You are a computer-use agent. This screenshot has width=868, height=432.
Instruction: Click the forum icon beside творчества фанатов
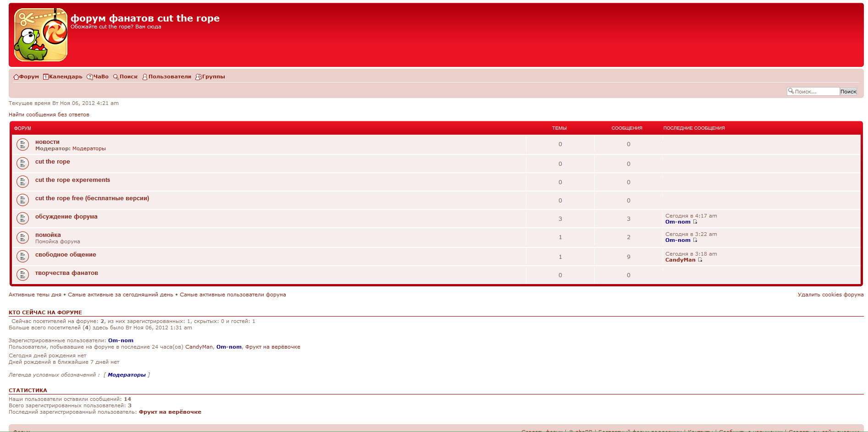click(x=22, y=275)
